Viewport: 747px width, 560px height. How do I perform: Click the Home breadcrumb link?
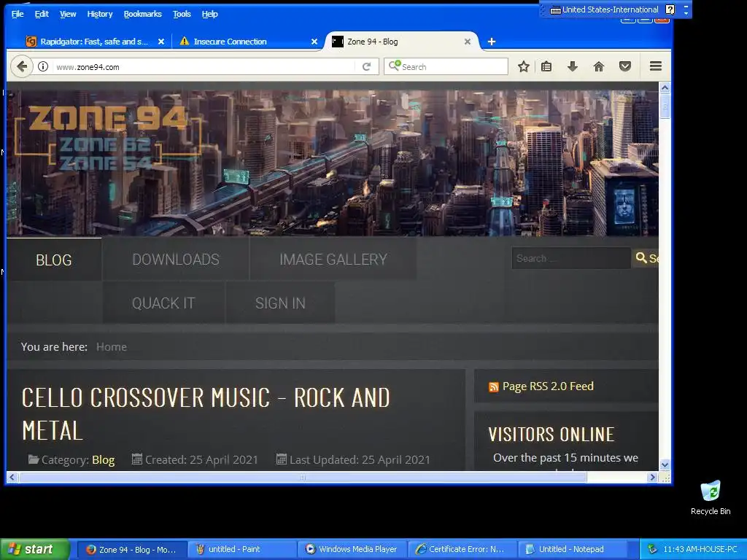(112, 346)
